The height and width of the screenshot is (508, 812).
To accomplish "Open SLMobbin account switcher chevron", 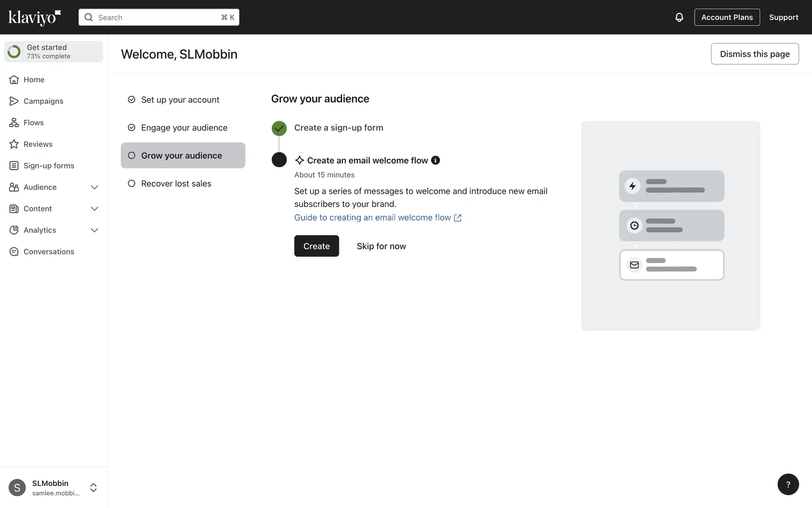I will (x=93, y=488).
